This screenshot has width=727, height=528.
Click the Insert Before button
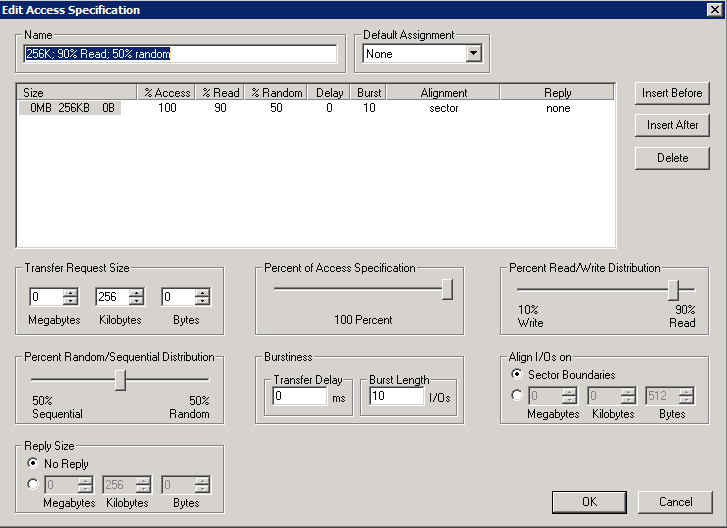pyautogui.click(x=672, y=93)
